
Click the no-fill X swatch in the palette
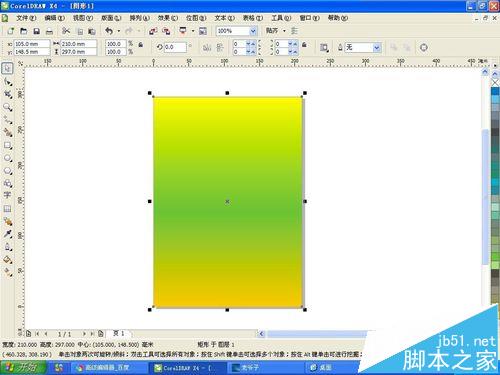[x=495, y=82]
